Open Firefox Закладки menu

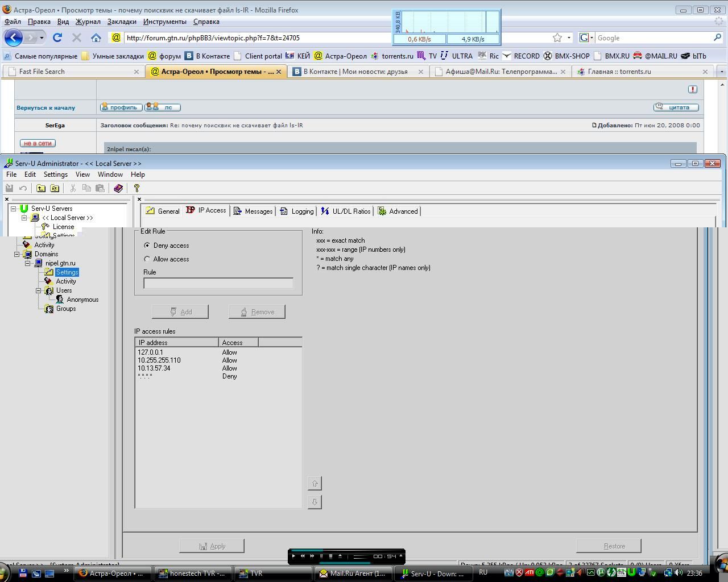(122, 22)
